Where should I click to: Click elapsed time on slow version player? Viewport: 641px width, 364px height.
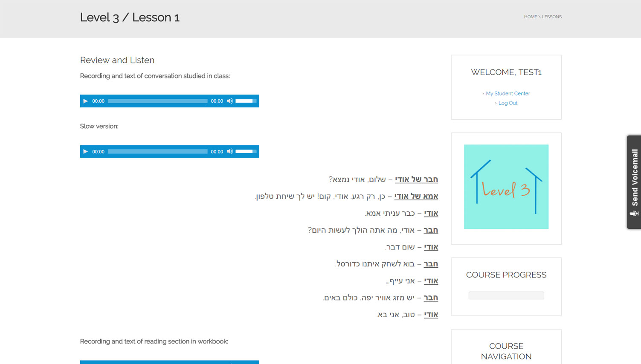coord(98,152)
